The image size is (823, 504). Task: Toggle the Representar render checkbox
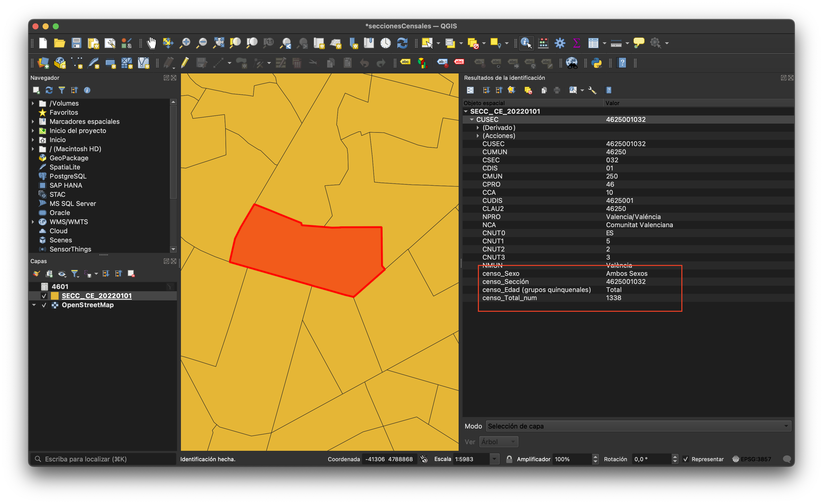[x=685, y=459]
